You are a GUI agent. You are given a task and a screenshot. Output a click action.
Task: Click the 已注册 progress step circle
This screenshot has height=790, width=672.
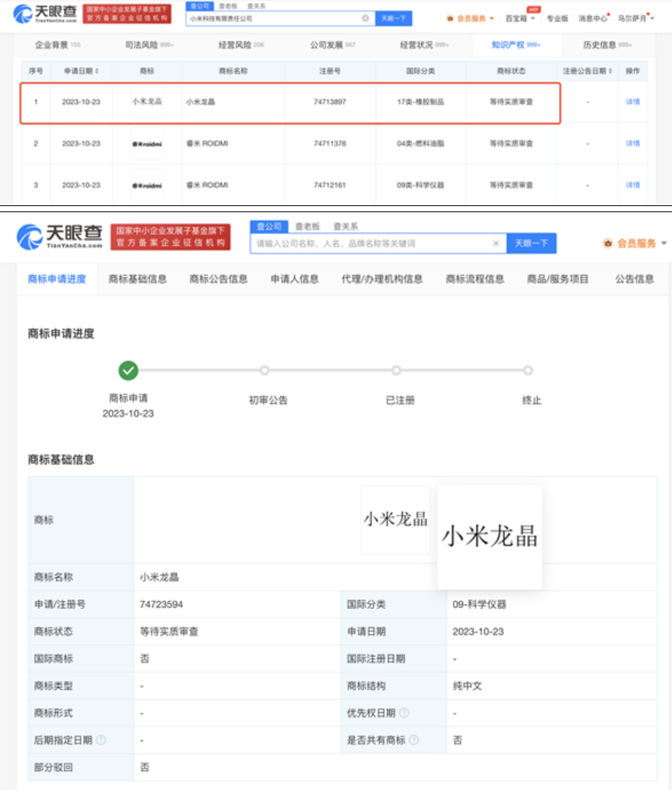point(397,371)
